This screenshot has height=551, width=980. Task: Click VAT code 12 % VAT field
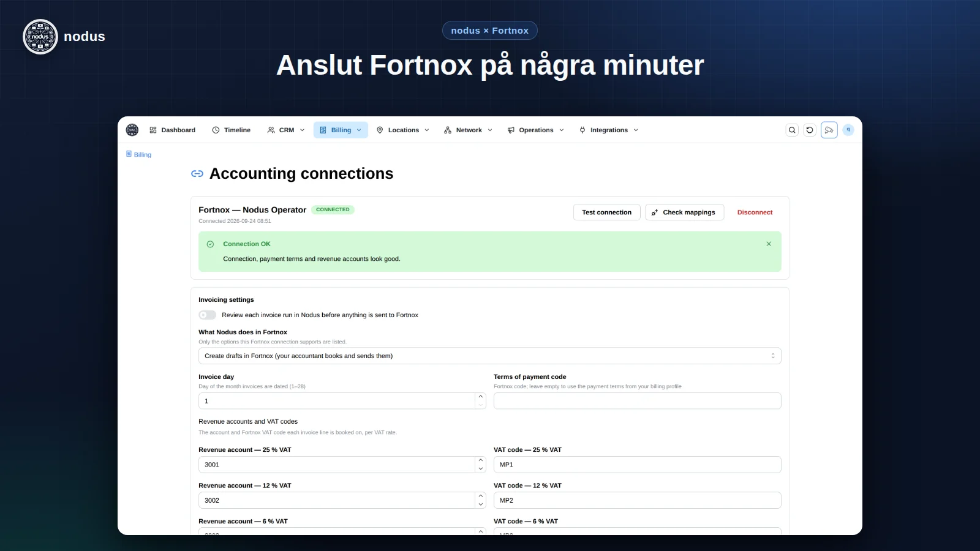click(x=638, y=500)
